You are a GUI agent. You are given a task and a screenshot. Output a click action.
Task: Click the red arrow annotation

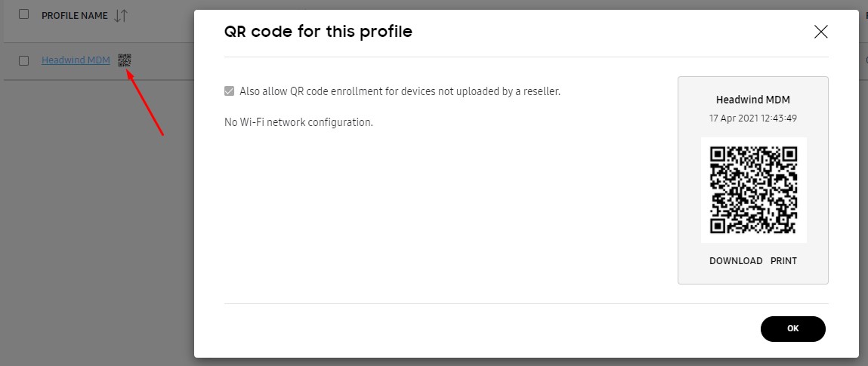click(146, 103)
